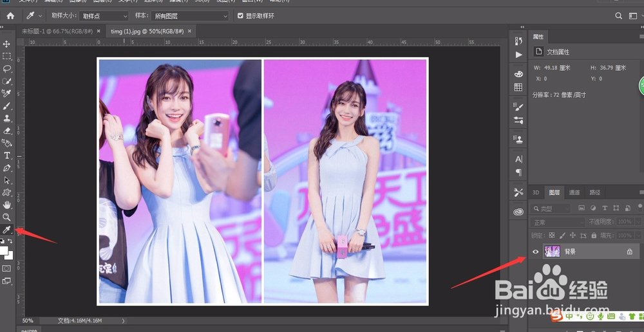Toggle type layer filter T icon

pyautogui.click(x=605, y=208)
